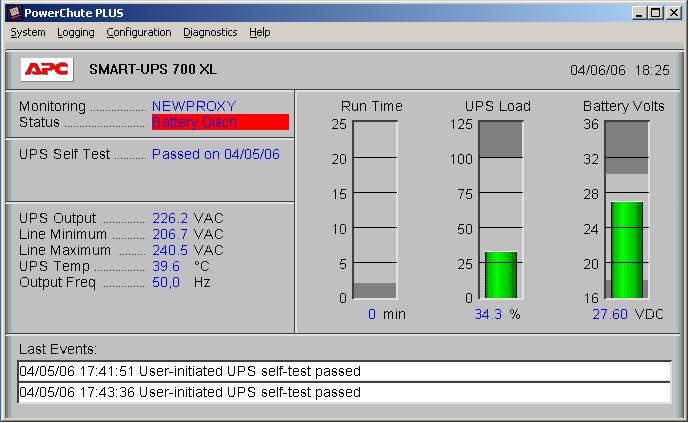The width and height of the screenshot is (689, 423).
Task: Click the red Battery Disch status field
Action: 220,122
